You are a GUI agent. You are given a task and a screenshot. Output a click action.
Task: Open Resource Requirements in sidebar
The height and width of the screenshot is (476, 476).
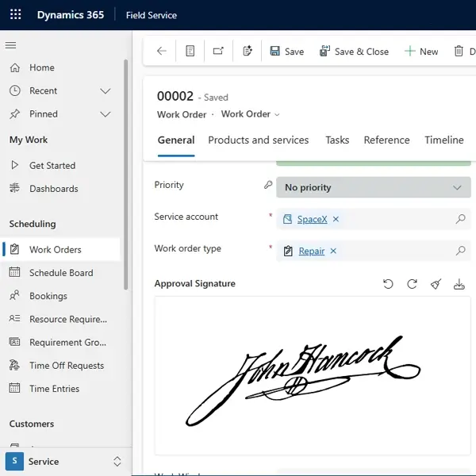click(60, 319)
